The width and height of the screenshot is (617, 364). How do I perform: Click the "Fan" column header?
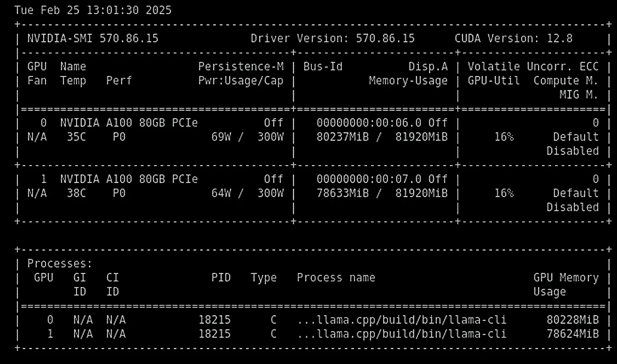tap(37, 81)
